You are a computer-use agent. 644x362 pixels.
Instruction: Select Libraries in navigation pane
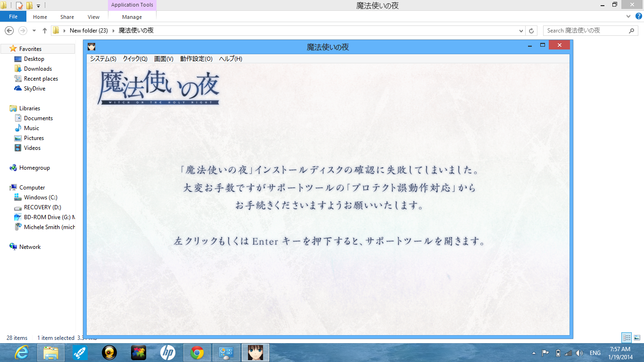coord(30,108)
